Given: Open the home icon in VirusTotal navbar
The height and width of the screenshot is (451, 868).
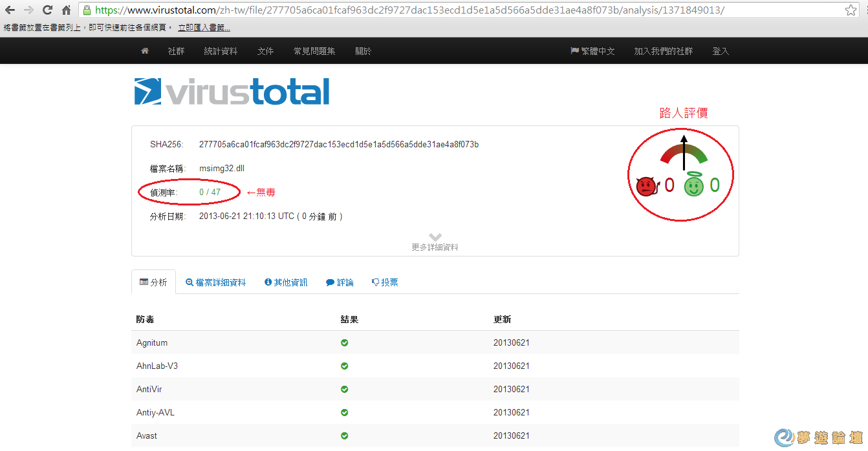Looking at the screenshot, I should [145, 51].
